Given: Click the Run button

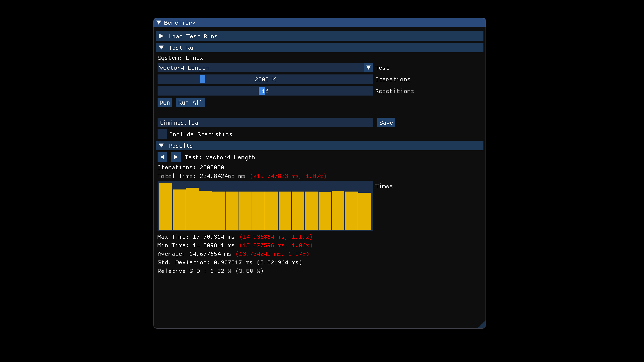Looking at the screenshot, I should click(x=165, y=102).
